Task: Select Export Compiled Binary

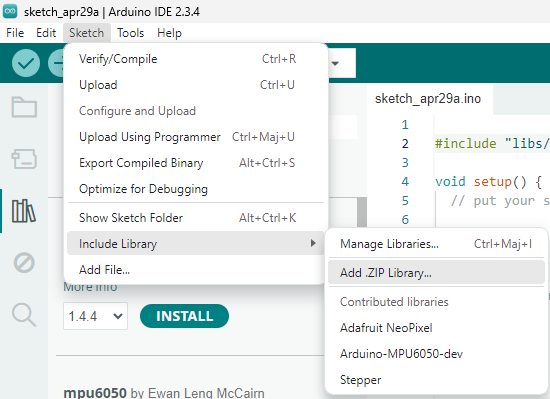Action: pyautogui.click(x=196, y=163)
